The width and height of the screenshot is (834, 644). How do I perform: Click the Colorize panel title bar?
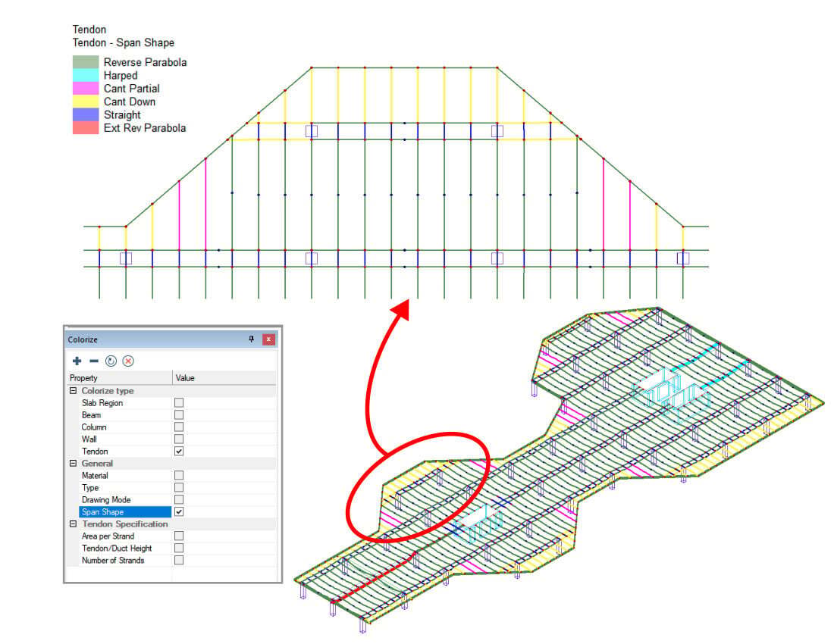pyautogui.click(x=152, y=340)
